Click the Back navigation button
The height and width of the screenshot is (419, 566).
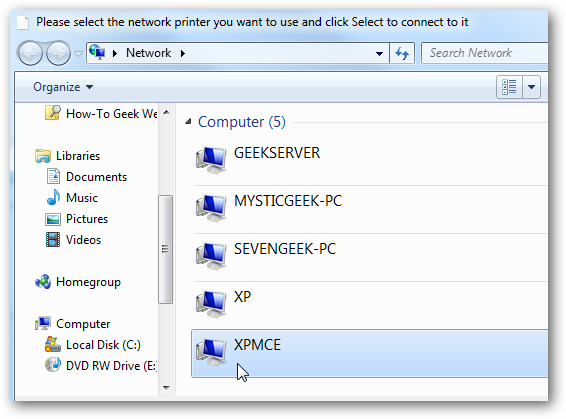(x=30, y=53)
